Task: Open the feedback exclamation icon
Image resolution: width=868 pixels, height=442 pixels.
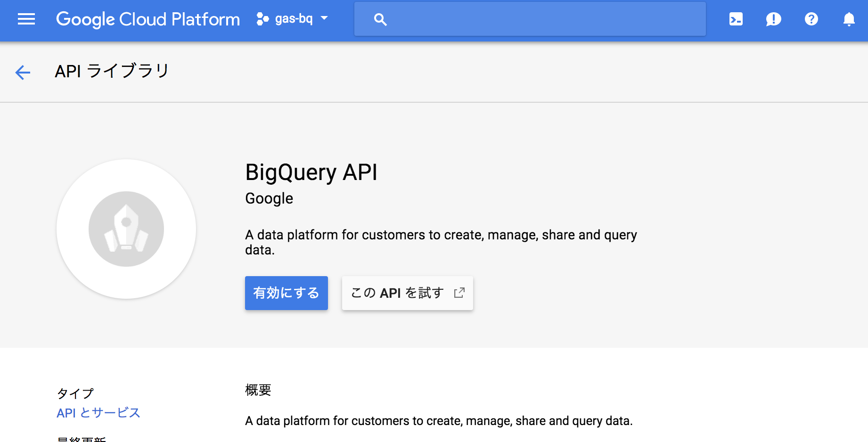Action: pyautogui.click(x=774, y=19)
